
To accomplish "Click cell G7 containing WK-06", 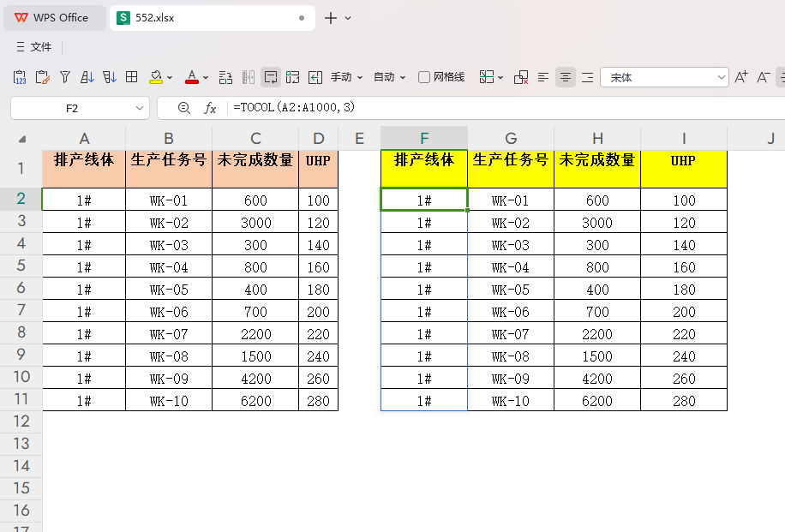I will pyautogui.click(x=511, y=312).
